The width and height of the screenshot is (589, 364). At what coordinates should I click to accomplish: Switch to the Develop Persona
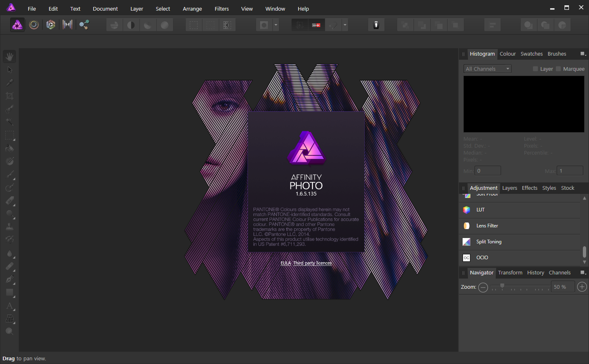tap(51, 25)
